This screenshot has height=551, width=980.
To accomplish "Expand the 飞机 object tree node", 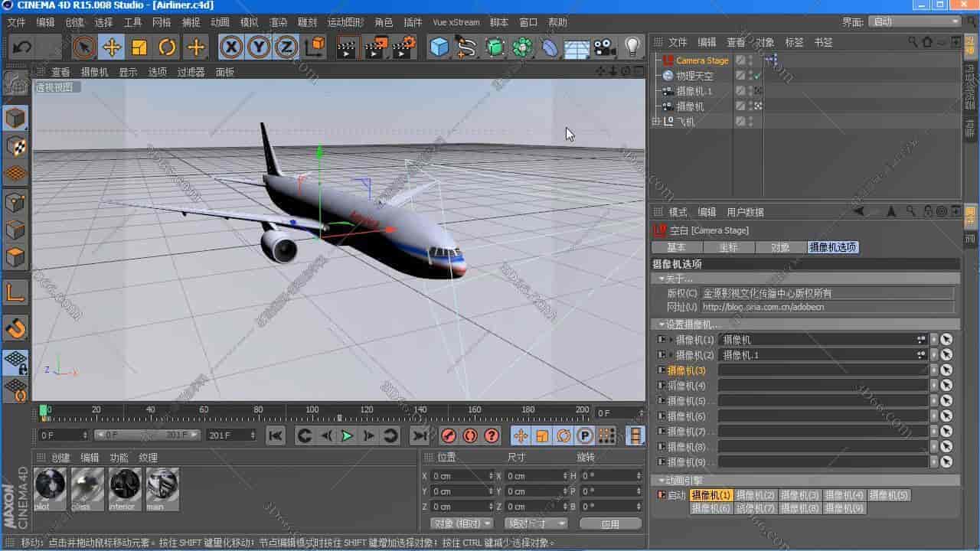I will pyautogui.click(x=656, y=122).
